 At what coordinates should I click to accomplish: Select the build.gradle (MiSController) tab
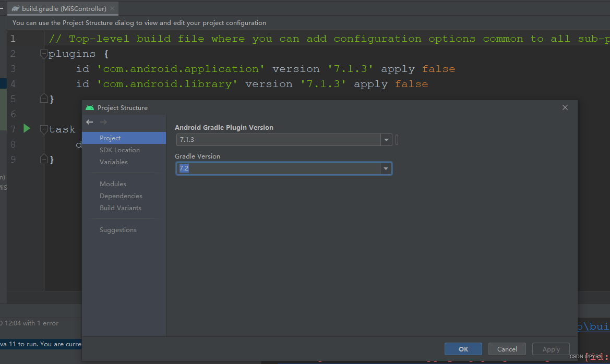coord(63,8)
